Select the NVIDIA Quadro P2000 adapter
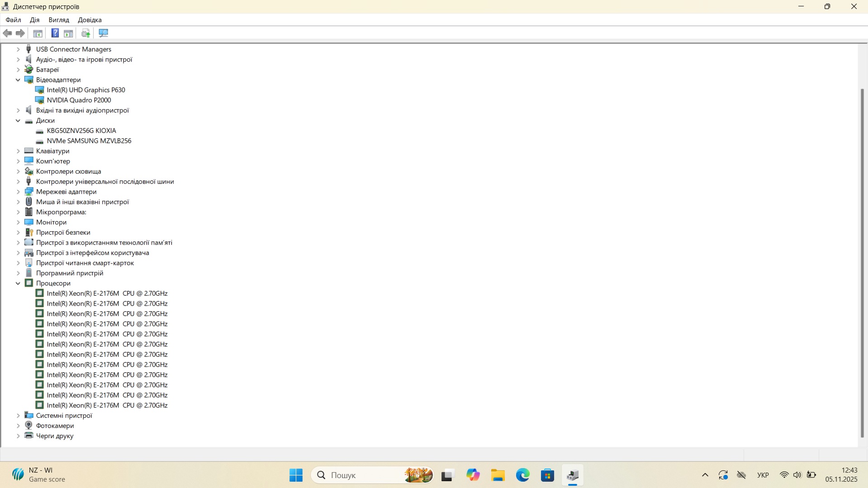The width and height of the screenshot is (868, 488). (x=79, y=100)
